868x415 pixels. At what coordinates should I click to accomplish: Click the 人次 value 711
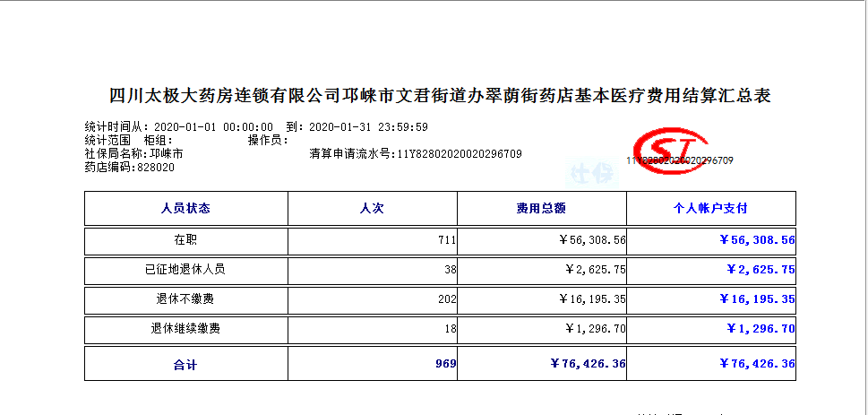[x=448, y=240]
